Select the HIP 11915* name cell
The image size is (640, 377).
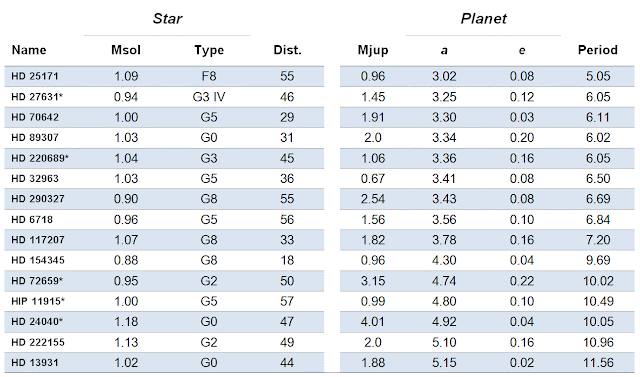pyautogui.click(x=38, y=301)
